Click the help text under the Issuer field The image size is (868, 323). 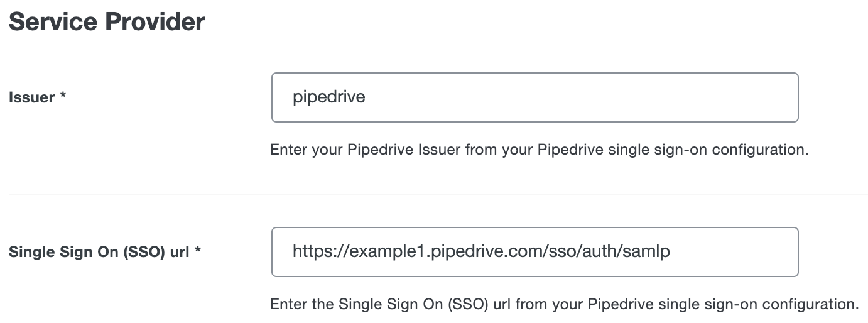pyautogui.click(x=538, y=150)
